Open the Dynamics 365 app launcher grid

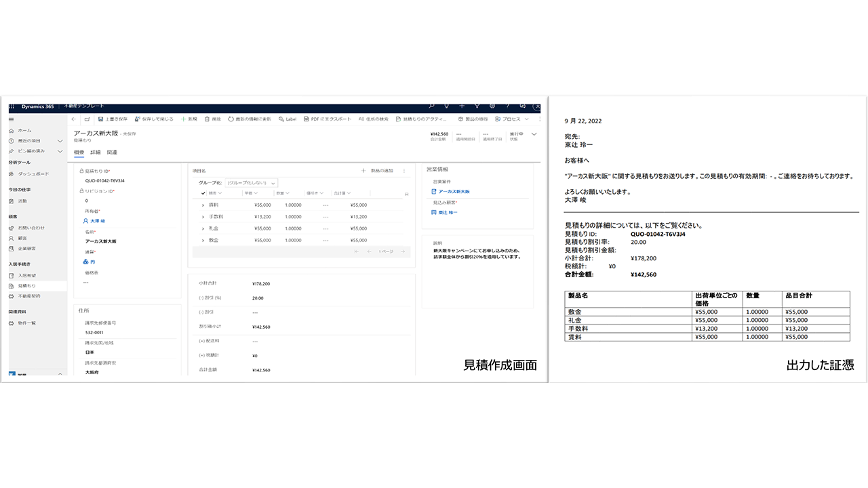coord(12,106)
